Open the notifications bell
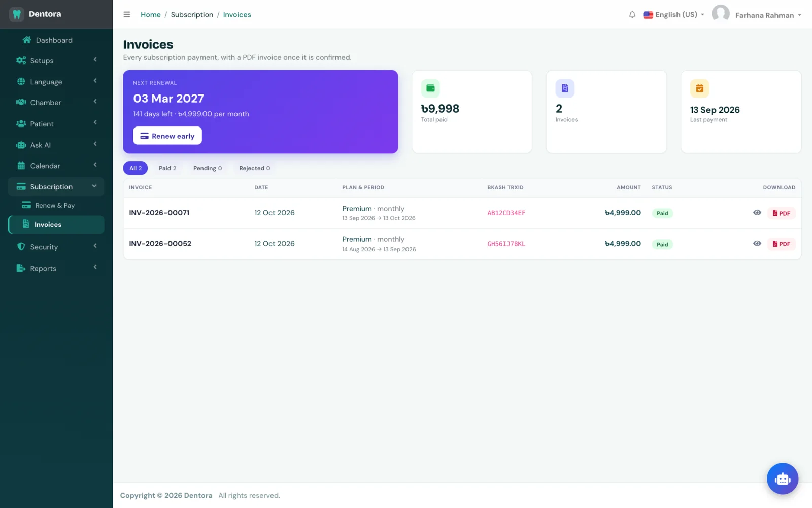The height and width of the screenshot is (508, 812). pos(632,14)
